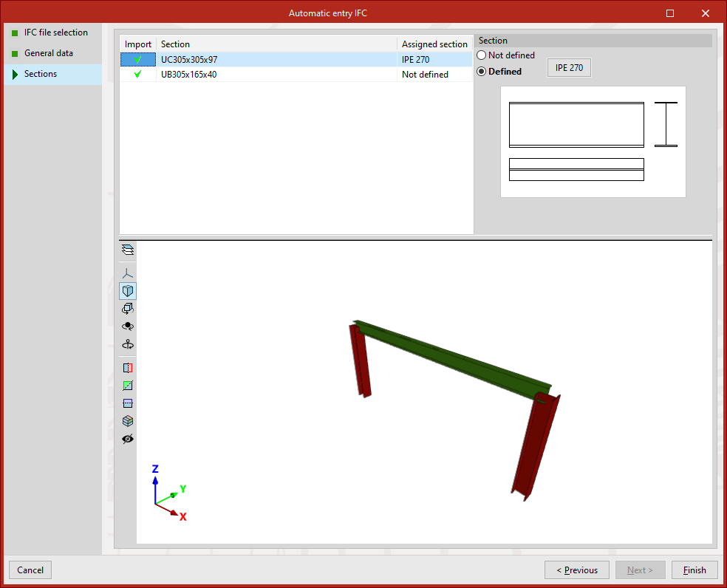Click the colored sectioned cube icon
727x588 pixels.
(x=128, y=421)
